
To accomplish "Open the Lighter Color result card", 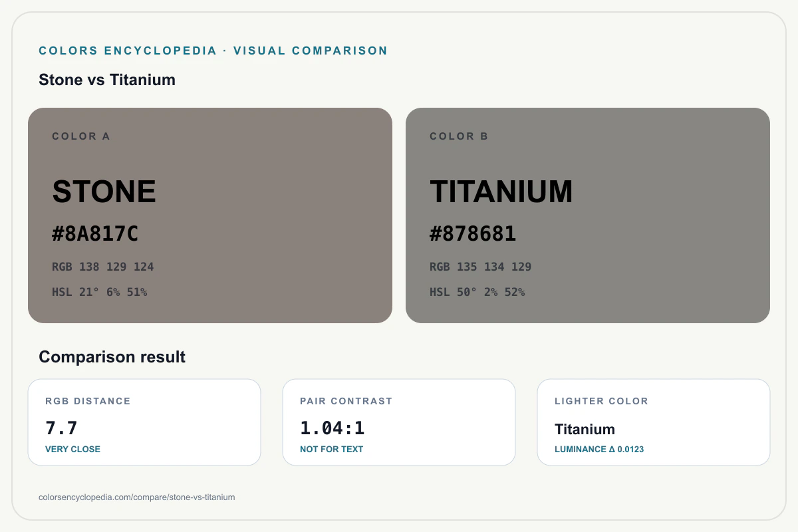I will click(x=654, y=422).
